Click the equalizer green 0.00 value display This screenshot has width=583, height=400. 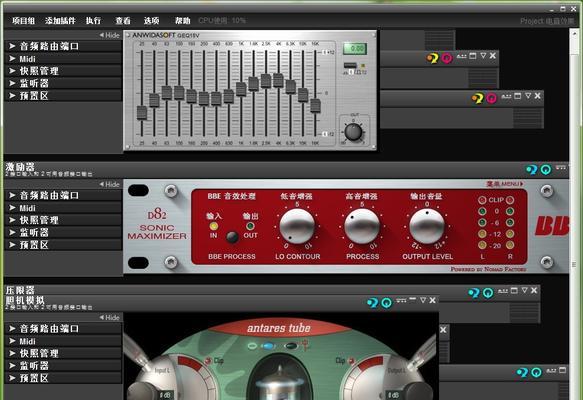point(355,48)
